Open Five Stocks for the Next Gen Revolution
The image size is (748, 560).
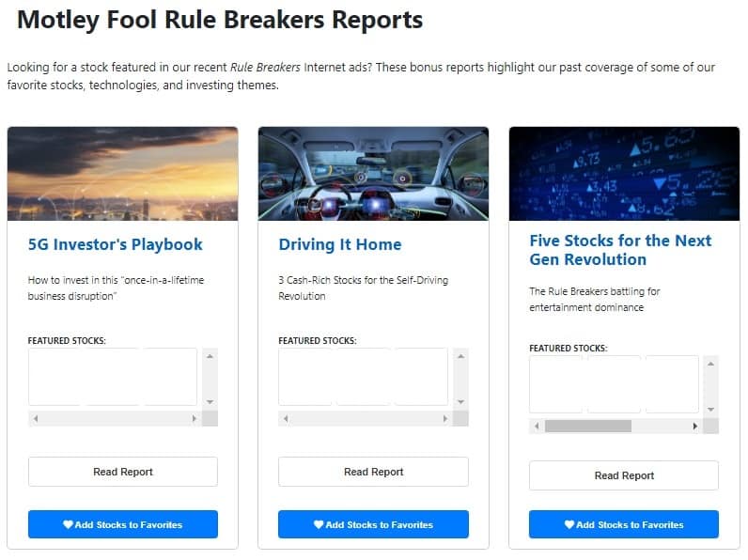[620, 250]
